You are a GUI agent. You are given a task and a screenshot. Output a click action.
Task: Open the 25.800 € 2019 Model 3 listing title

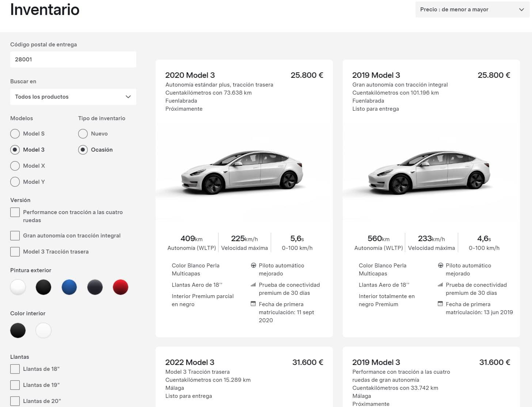pos(376,75)
